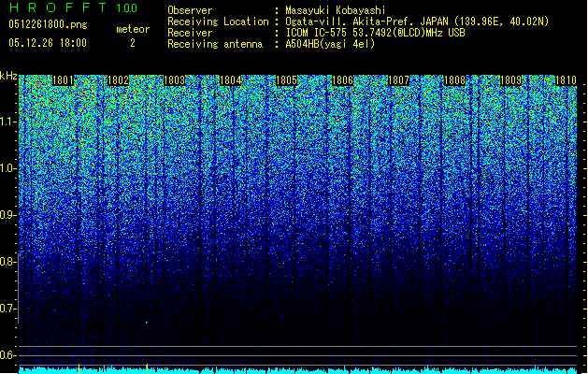The height and width of the screenshot is (374, 588).
Task: Click the 1801 time marker label
Action: pos(63,80)
